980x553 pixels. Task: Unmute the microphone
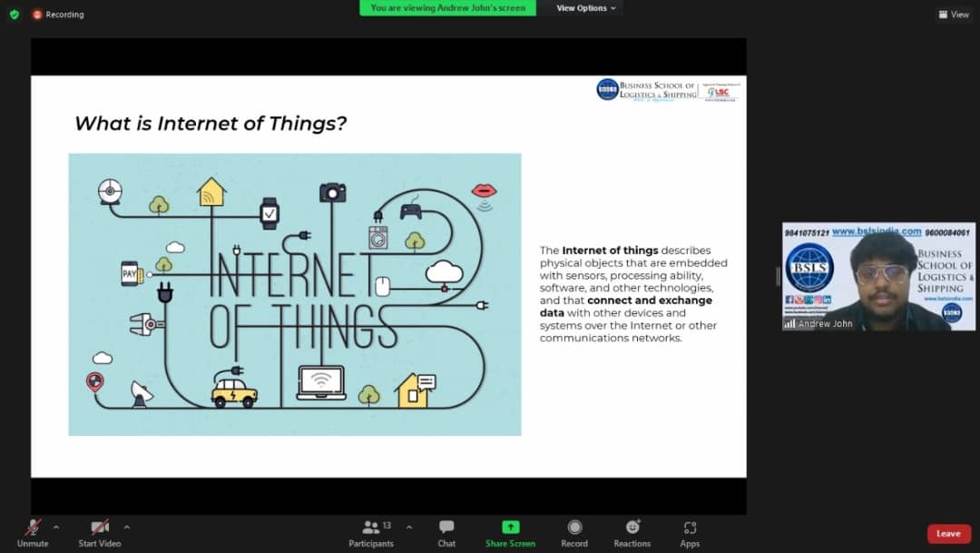click(x=33, y=534)
